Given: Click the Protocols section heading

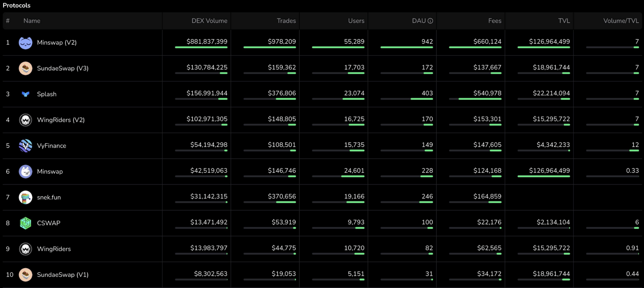Looking at the screenshot, I should [16, 5].
